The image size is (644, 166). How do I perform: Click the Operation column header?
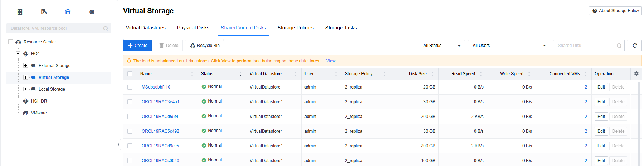[604, 74]
